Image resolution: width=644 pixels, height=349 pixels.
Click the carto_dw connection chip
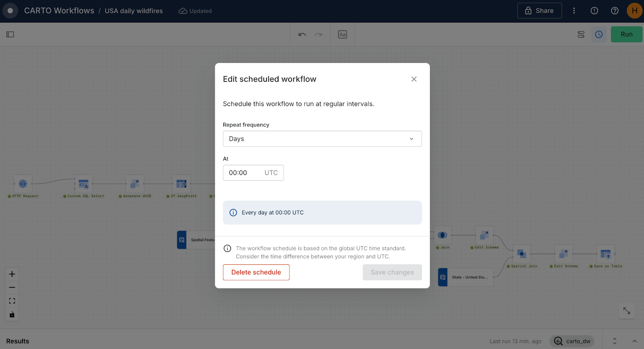point(572,341)
